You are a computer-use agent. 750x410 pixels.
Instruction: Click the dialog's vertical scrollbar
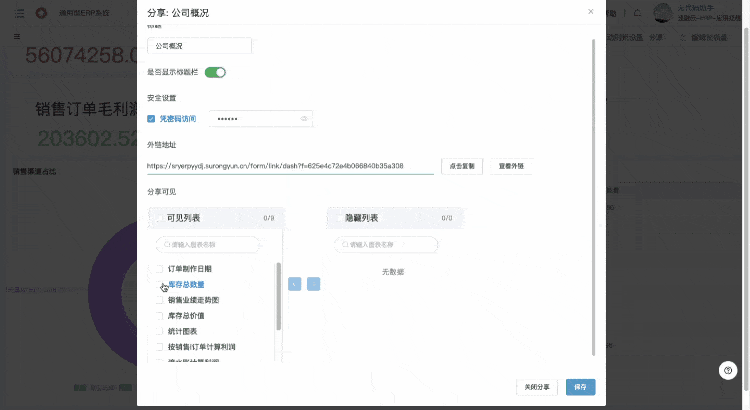click(594, 197)
